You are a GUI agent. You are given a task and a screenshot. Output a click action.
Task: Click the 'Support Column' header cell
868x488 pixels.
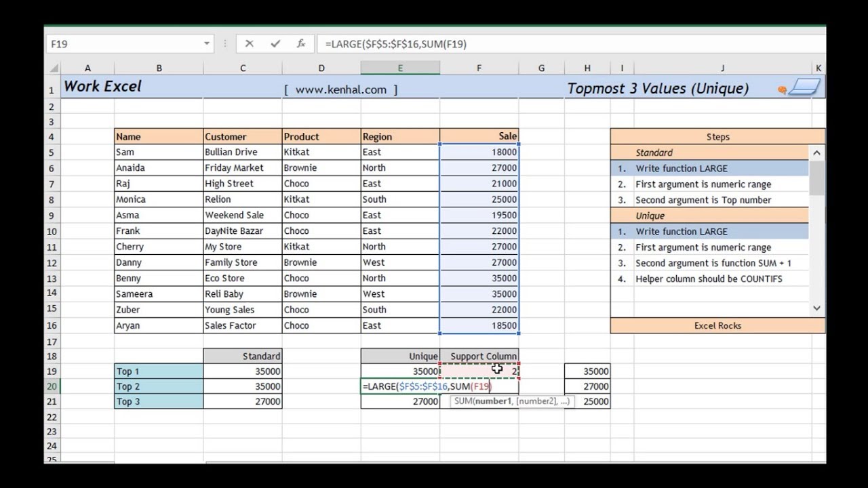(479, 356)
